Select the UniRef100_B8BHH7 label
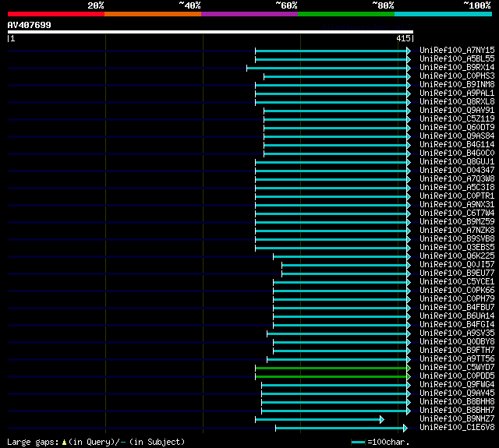The width and height of the screenshot is (499, 448). point(457,411)
